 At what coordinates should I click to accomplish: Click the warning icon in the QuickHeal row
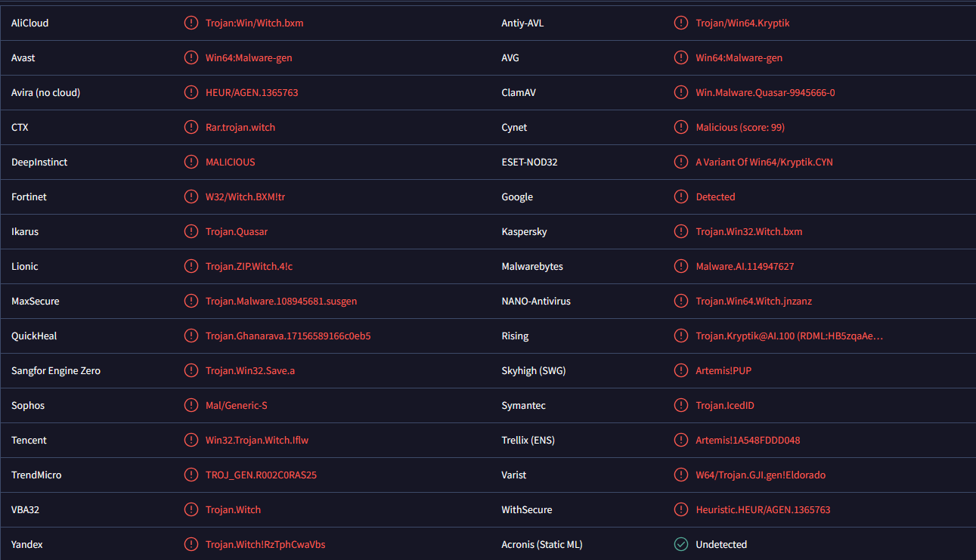(x=191, y=336)
